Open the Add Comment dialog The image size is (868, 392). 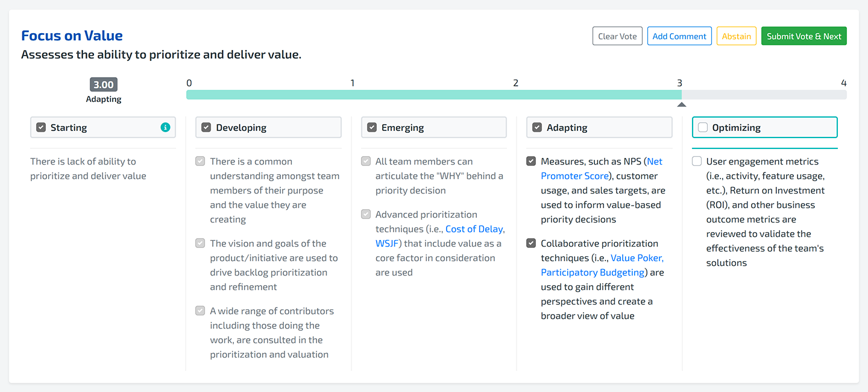pos(679,36)
